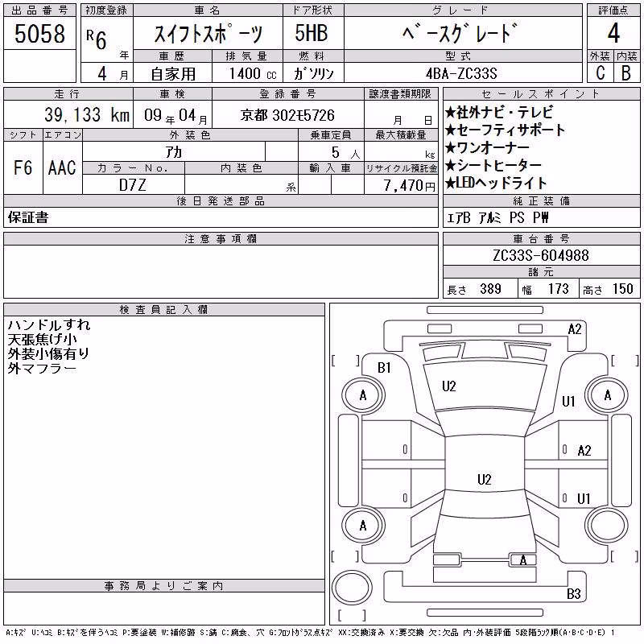Click the A2 mark at front bumper corner
The image size is (644, 644).
(575, 329)
